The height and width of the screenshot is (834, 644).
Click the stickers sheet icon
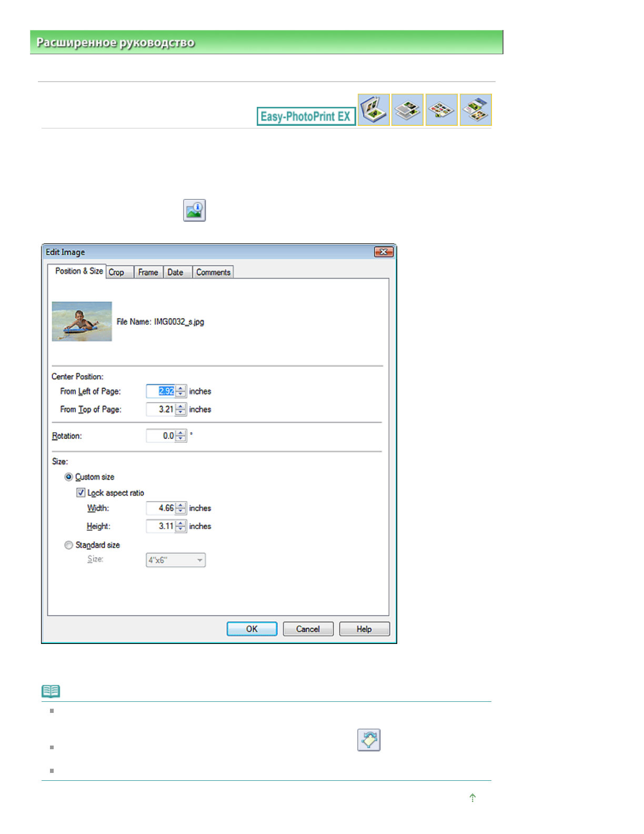(441, 110)
